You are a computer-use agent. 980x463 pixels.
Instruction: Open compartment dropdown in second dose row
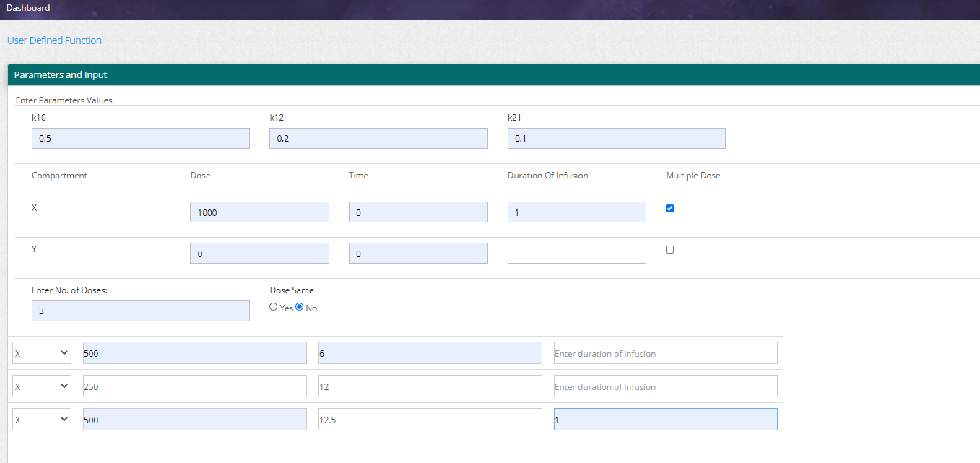[x=42, y=386]
